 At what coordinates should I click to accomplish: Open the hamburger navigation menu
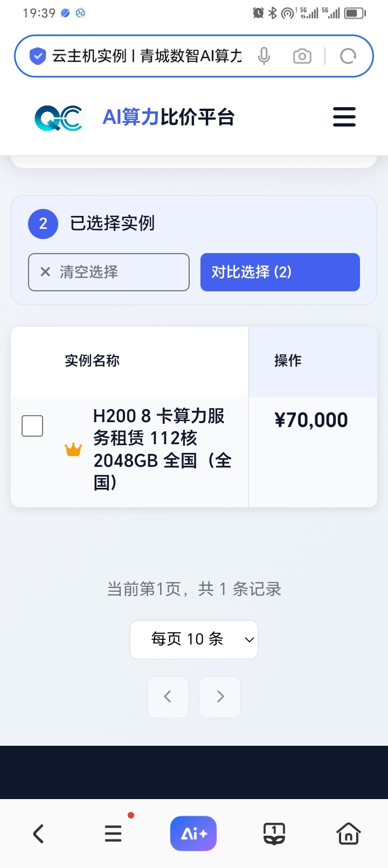tap(344, 117)
